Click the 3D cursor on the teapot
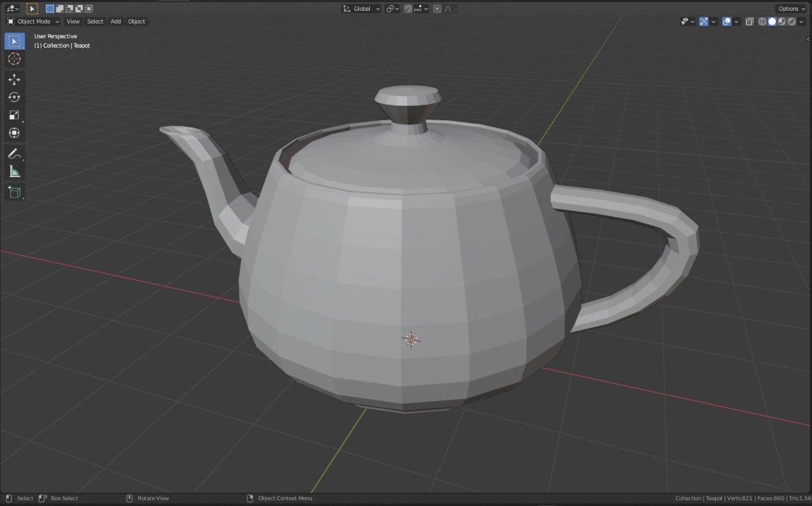 pos(411,339)
